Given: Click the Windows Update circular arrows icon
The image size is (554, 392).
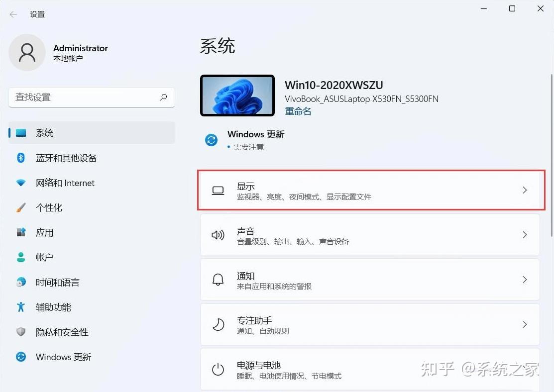Looking at the screenshot, I should tap(211, 140).
